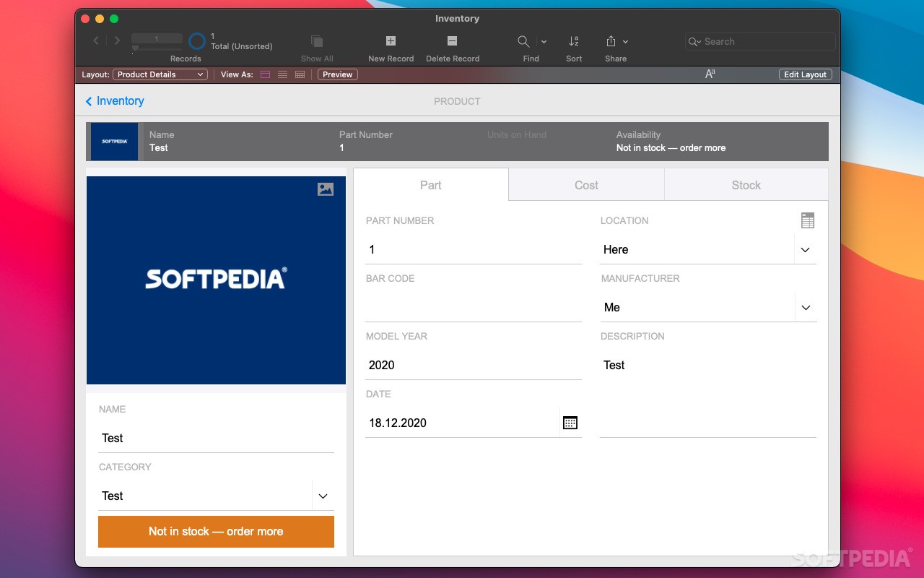Go to next record arrow
This screenshot has height=578, width=924.
[x=117, y=40]
